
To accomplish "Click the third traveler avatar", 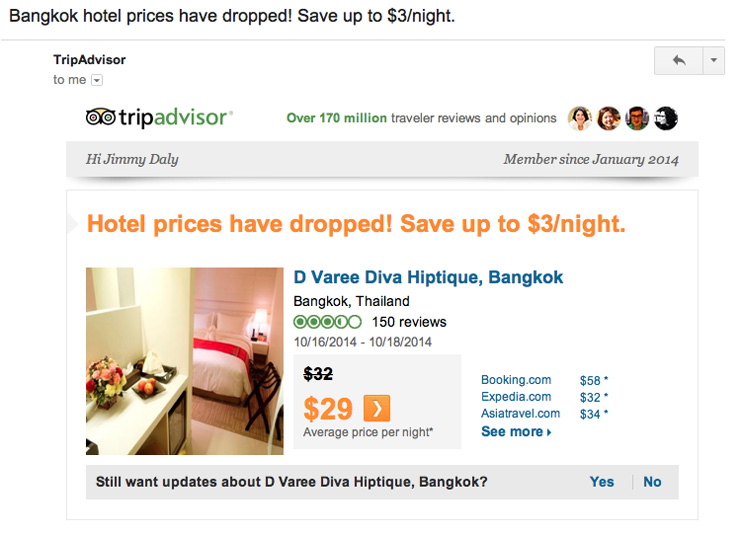I will [637, 119].
